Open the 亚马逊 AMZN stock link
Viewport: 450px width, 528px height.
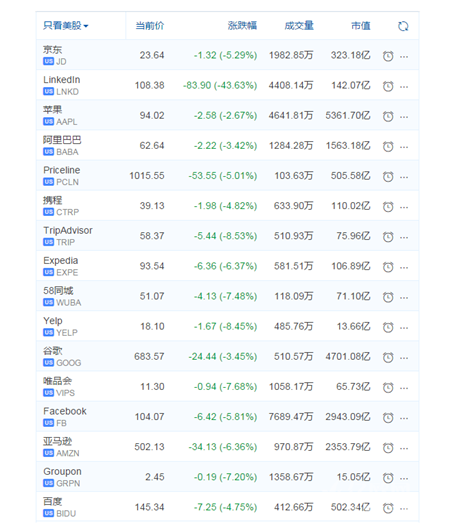pos(61,447)
